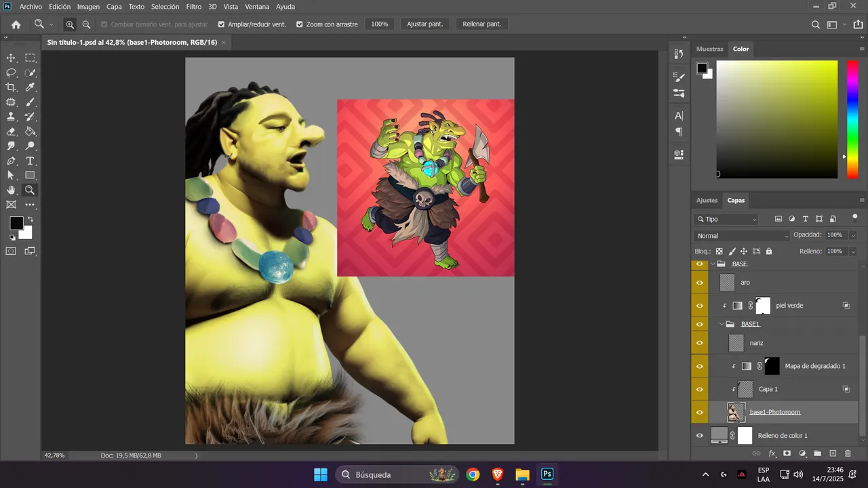This screenshot has width=868, height=488.
Task: Swap foreground and background colors
Action: (30, 220)
